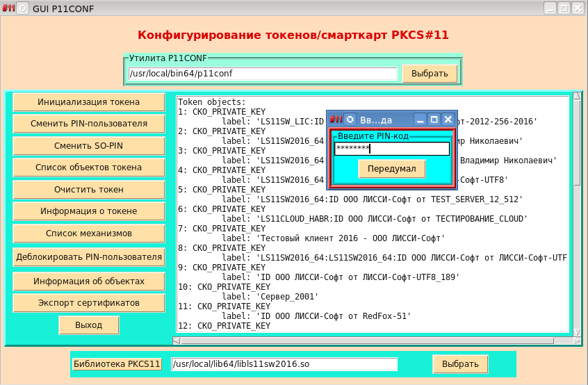Click the '5: CKO_PRIVATE_KEY' line
Screen dimensions: 588x385
[222, 190]
